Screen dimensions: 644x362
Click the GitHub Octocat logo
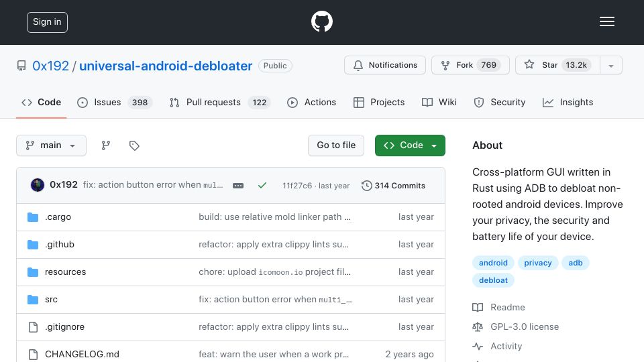(x=321, y=21)
